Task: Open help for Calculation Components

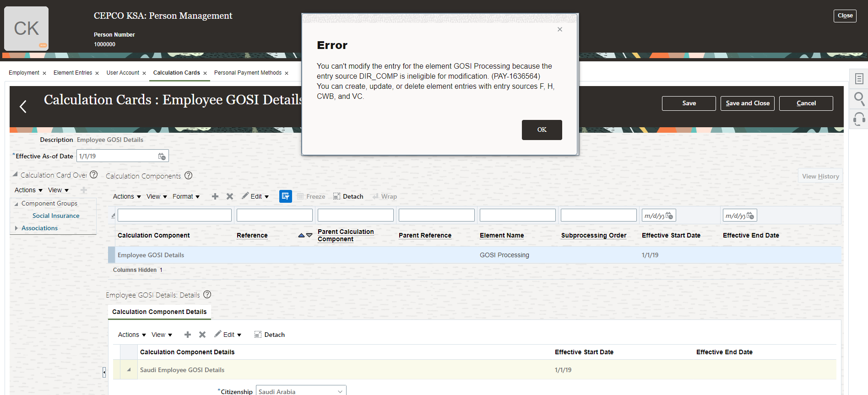Action: (188, 175)
